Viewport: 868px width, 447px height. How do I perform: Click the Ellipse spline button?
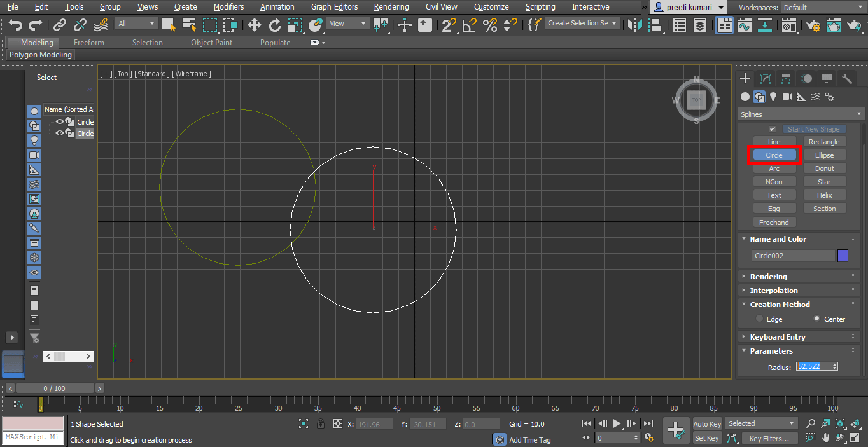pos(824,155)
